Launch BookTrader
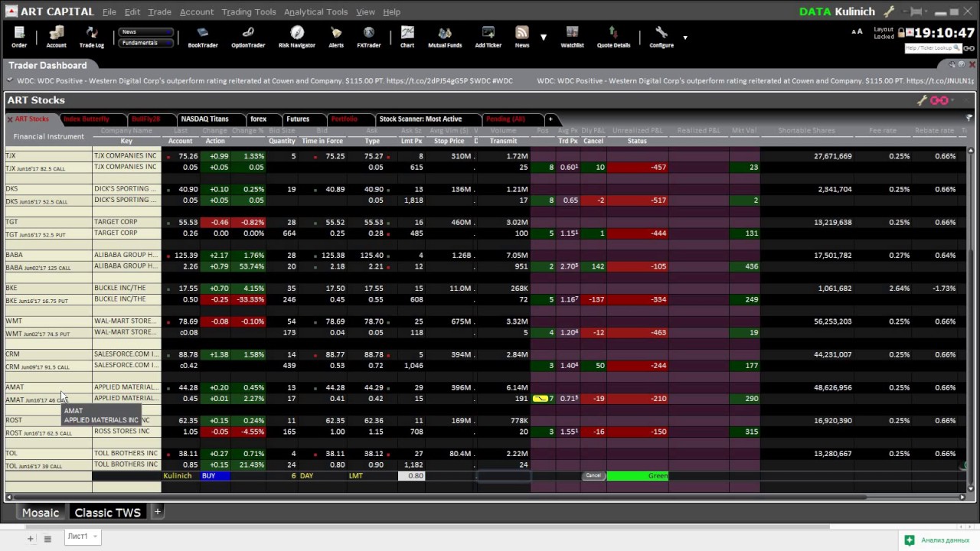Screen dimensions: 980x551 (x=203, y=37)
